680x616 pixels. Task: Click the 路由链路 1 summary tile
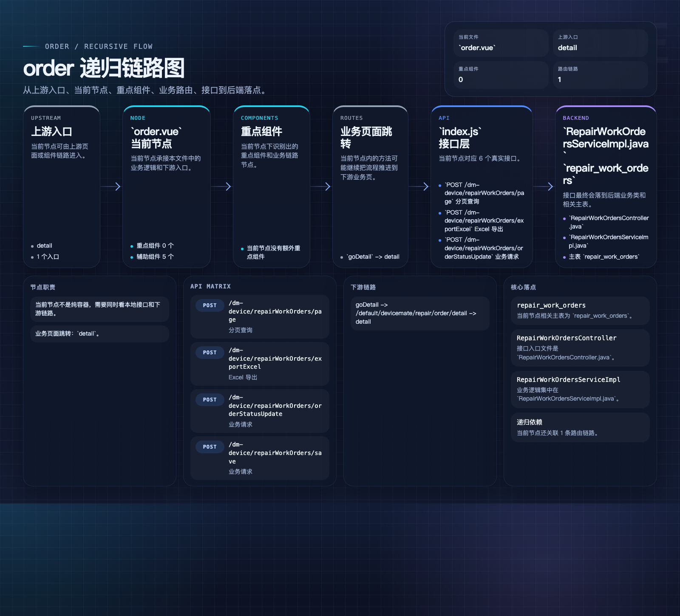tap(601, 75)
